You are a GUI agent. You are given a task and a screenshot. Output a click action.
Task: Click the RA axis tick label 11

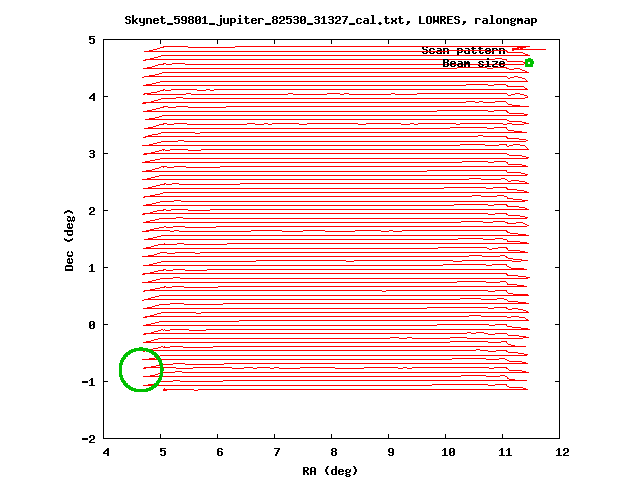(505, 452)
